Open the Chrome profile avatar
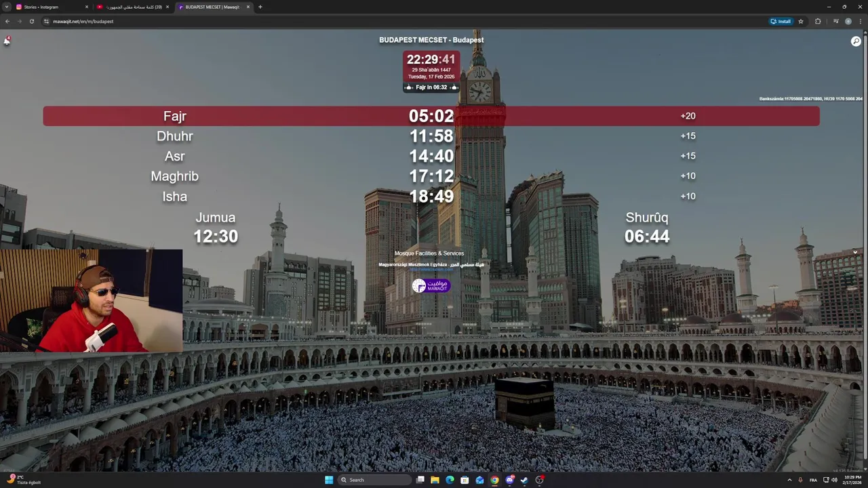 (848, 21)
